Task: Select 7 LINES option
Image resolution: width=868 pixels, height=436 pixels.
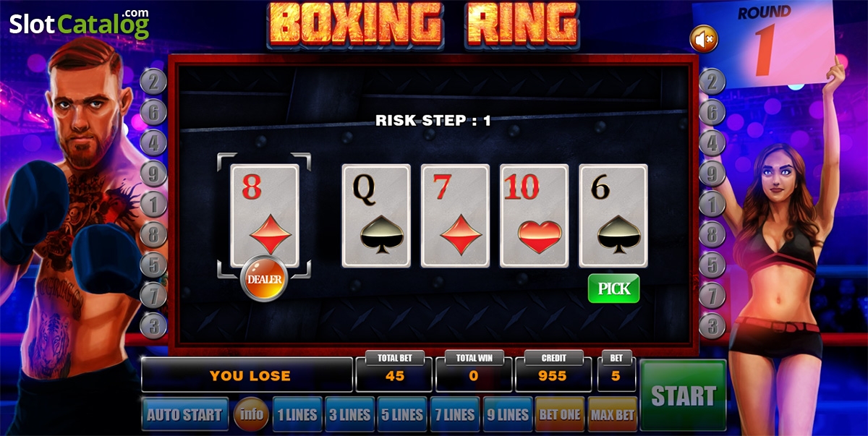Action: coord(455,414)
